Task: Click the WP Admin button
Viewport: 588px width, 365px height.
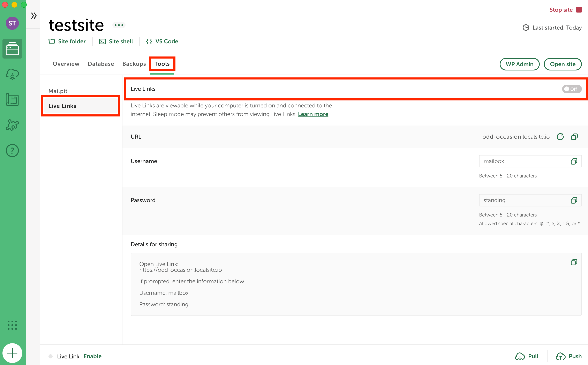Action: pos(519,64)
